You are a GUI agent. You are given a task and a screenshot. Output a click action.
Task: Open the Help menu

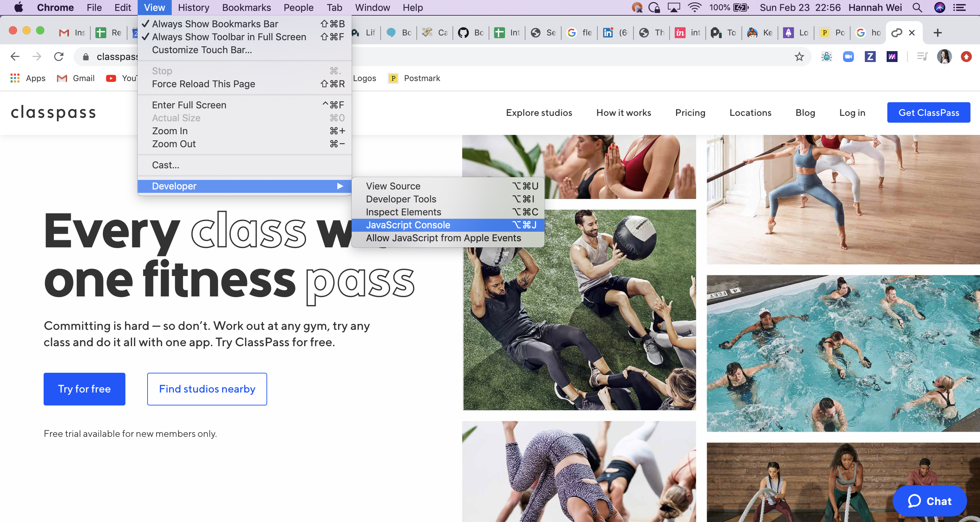413,7
